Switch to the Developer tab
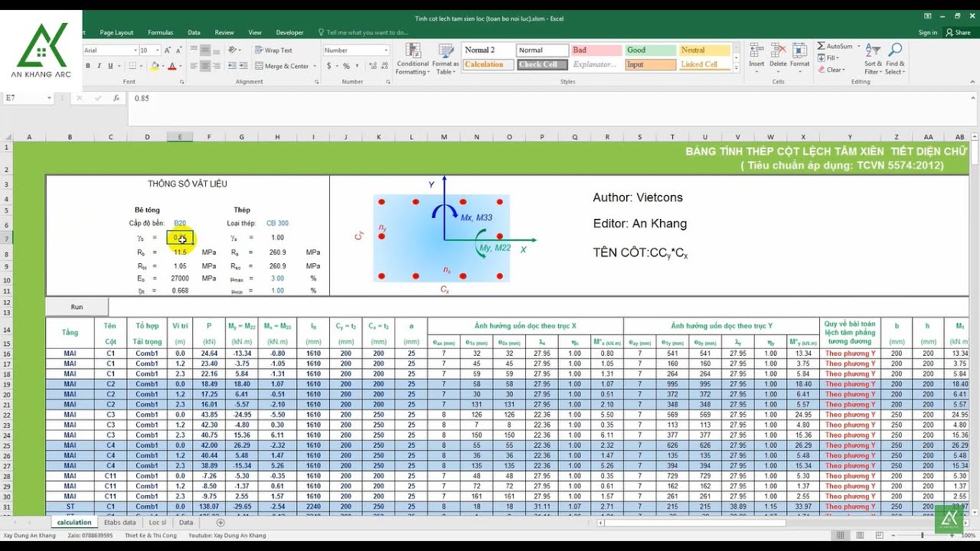 [289, 32]
